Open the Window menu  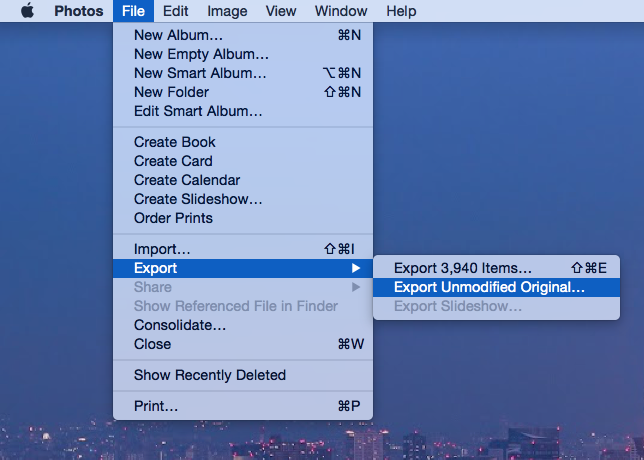341,11
